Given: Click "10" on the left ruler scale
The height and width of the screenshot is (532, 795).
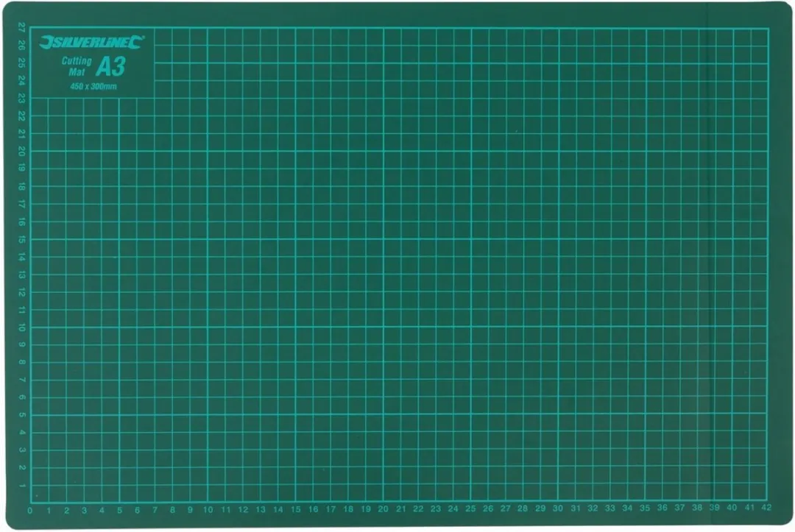Looking at the screenshot, I should pyautogui.click(x=21, y=327).
